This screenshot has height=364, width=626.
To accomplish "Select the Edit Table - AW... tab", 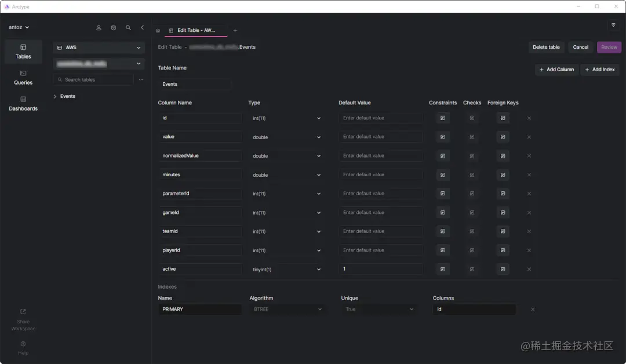I will (x=196, y=30).
